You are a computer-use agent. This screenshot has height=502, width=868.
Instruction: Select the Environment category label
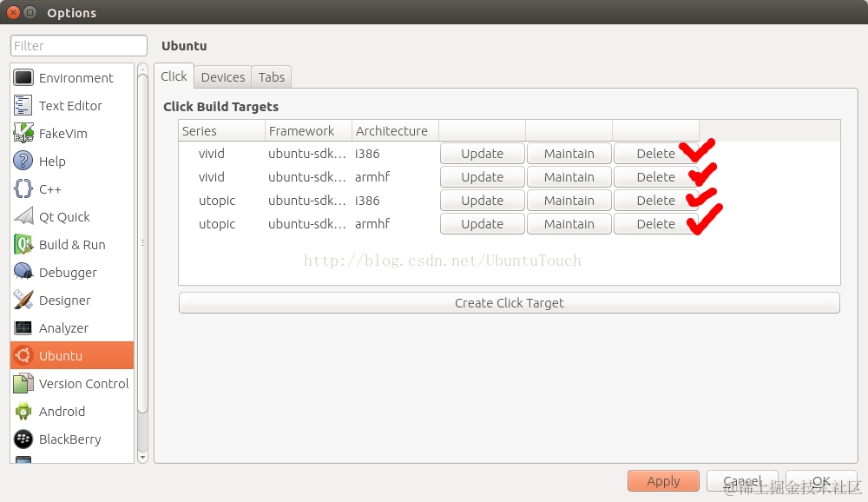click(x=76, y=78)
